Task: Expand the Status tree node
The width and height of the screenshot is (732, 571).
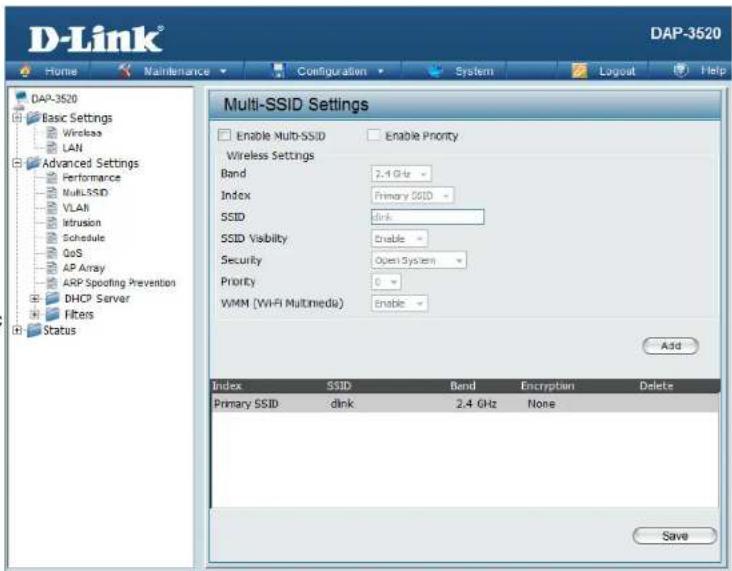Action: click(17, 330)
